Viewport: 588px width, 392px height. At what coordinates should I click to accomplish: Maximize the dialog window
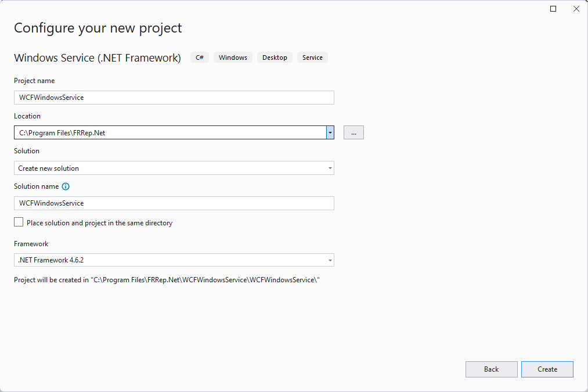553,9
